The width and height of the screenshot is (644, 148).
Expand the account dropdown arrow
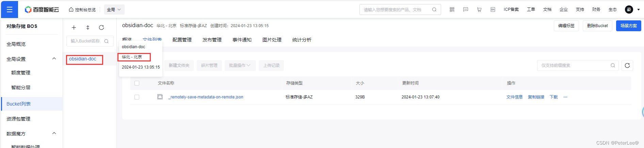point(638,10)
